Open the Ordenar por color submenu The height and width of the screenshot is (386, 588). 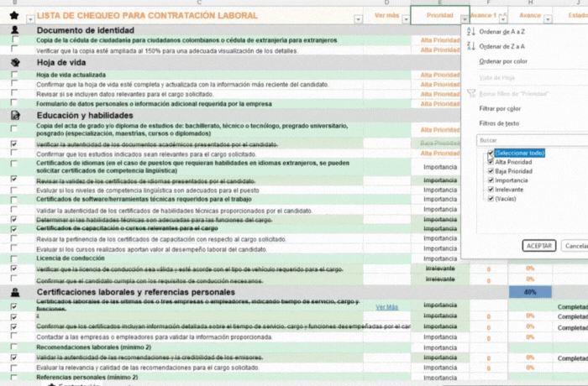(x=503, y=61)
